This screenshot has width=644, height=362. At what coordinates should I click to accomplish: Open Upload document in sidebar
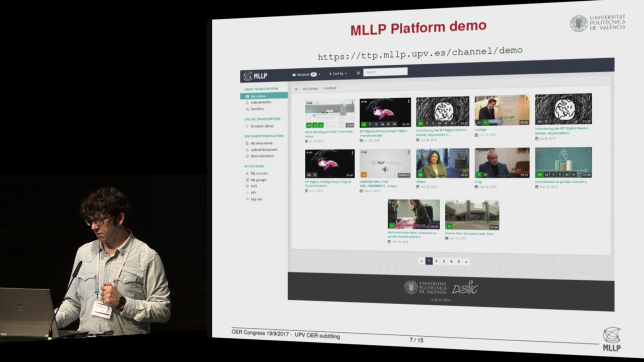264,149
